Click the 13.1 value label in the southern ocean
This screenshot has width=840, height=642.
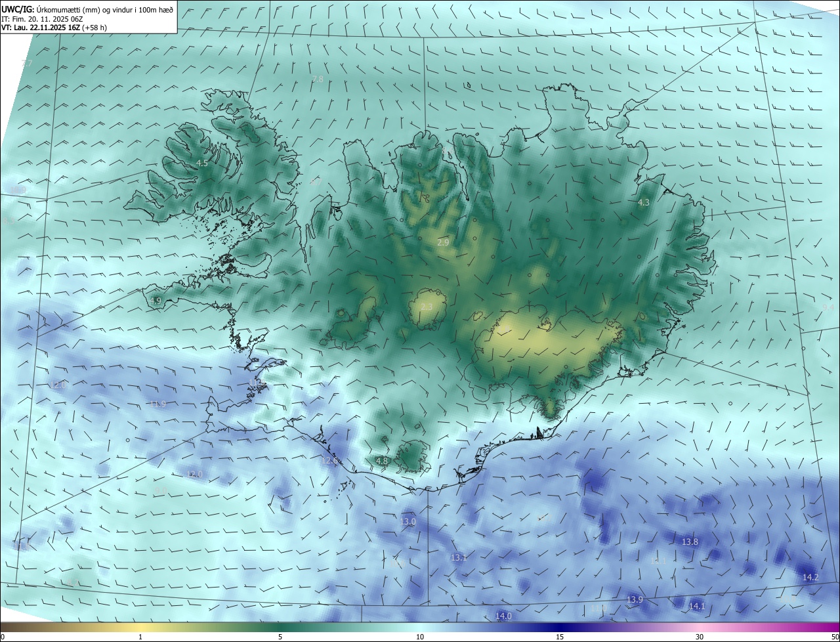[459, 558]
